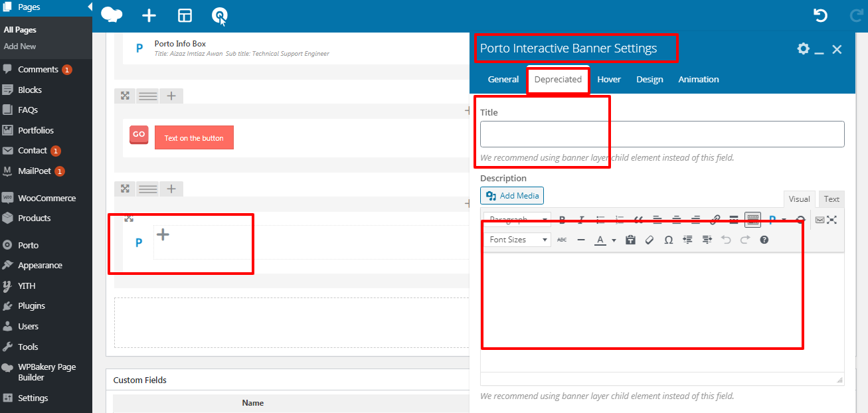Open WPBakery Page Builder sidebar menu
This screenshot has width=868, height=413.
46,372
